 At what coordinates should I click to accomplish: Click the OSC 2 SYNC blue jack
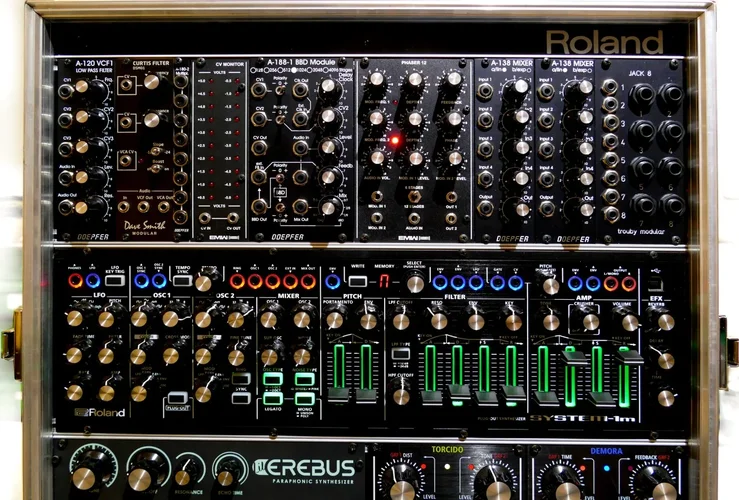159,281
